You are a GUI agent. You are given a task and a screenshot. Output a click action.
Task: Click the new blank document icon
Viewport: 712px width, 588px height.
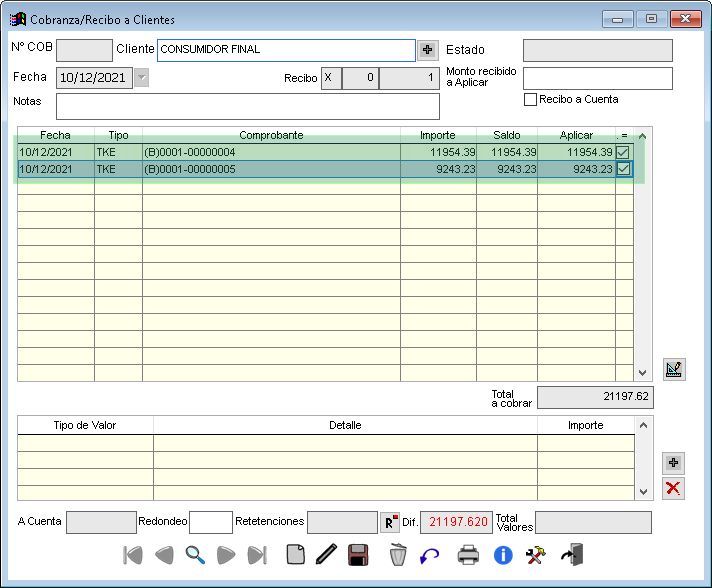point(295,555)
